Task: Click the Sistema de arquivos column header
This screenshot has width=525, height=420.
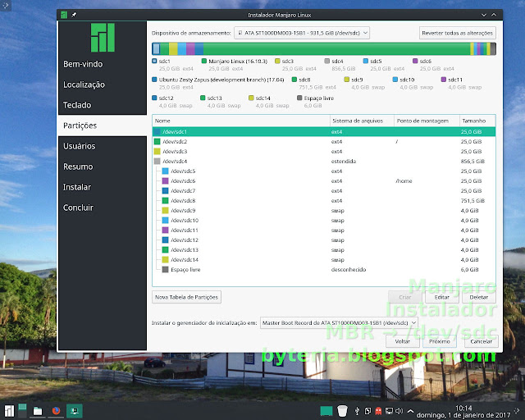Action: [x=362, y=121]
